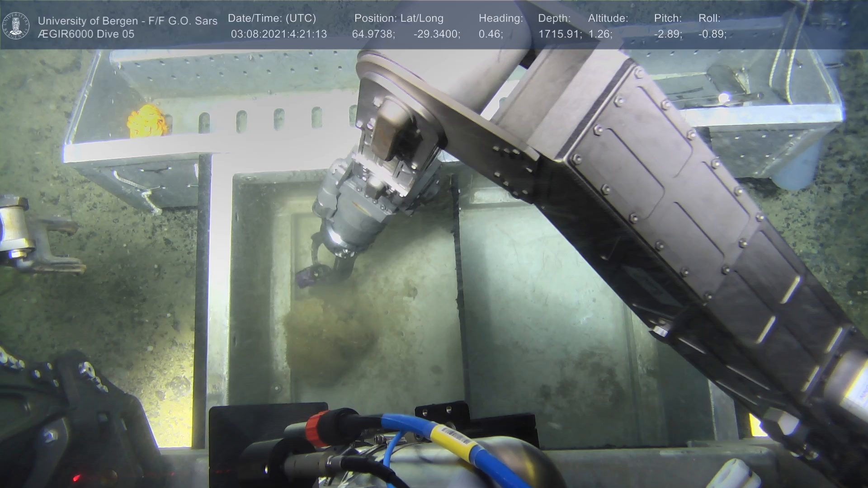The width and height of the screenshot is (868, 488).
Task: Click the Pitch value -2.89
Action: click(x=668, y=34)
